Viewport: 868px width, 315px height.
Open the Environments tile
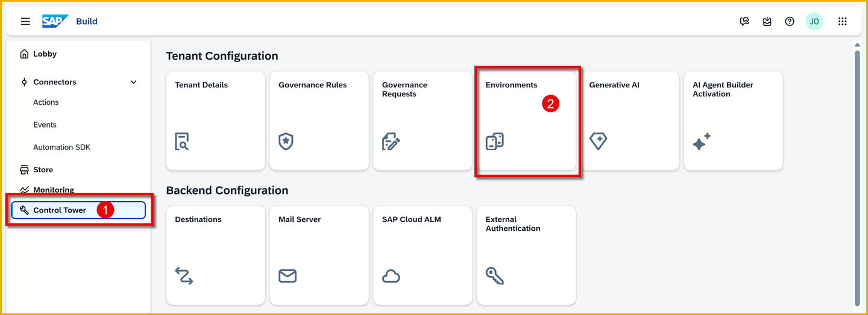pyautogui.click(x=526, y=120)
